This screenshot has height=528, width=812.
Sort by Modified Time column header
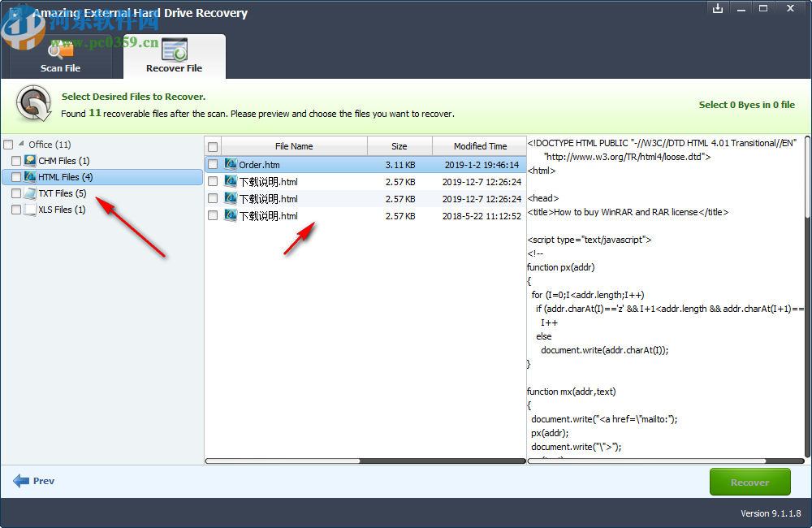click(480, 146)
